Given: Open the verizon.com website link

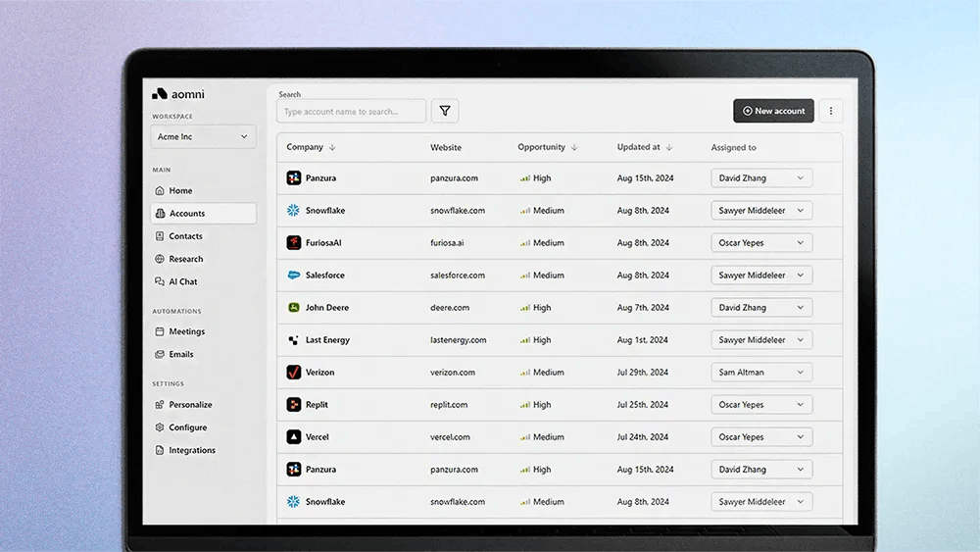Looking at the screenshot, I should (x=453, y=372).
